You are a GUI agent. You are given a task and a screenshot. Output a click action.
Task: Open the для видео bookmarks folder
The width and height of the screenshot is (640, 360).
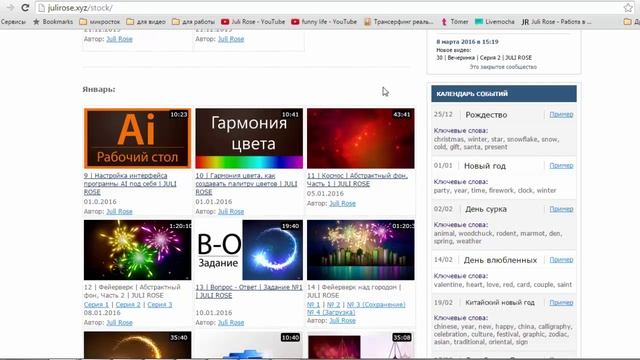(x=146, y=22)
